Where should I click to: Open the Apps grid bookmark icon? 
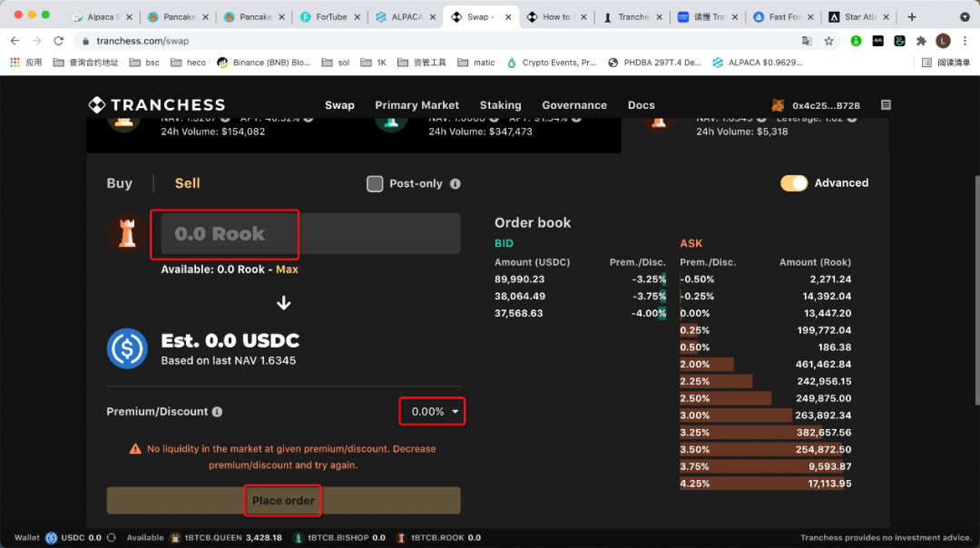[x=15, y=63]
